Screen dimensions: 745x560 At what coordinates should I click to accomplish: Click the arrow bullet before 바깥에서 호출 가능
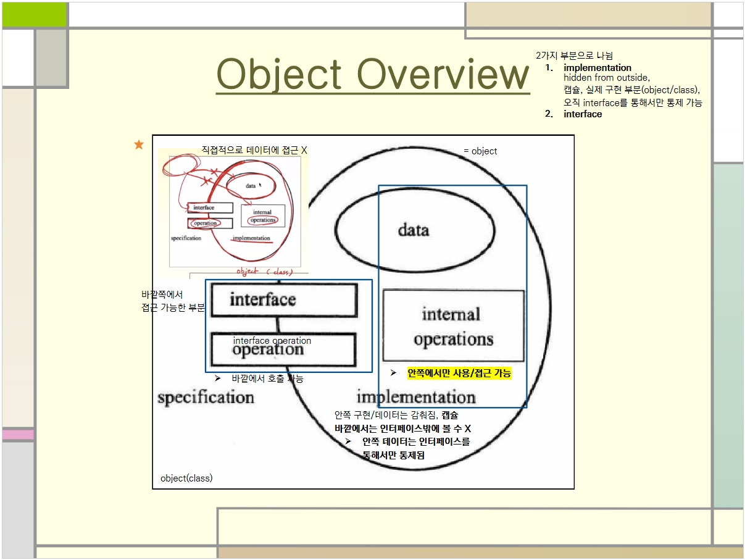pos(217,378)
